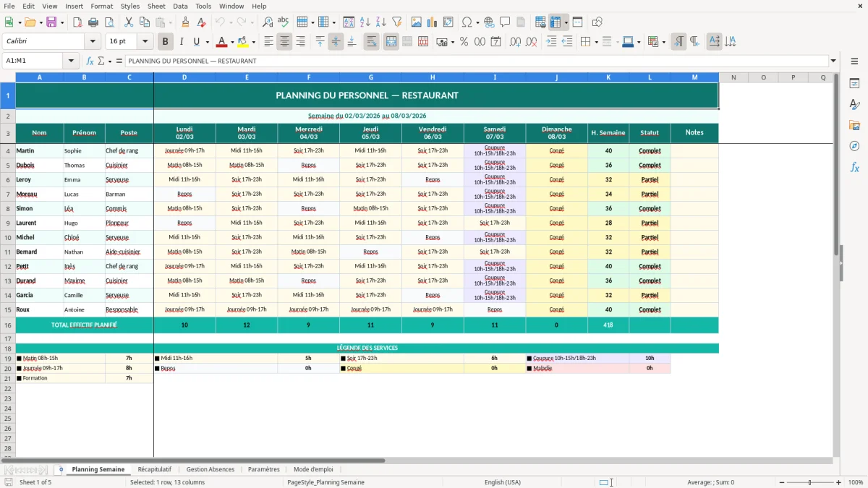Open the Name Box dropdown
The height and width of the screenshot is (488, 868).
tap(72, 61)
